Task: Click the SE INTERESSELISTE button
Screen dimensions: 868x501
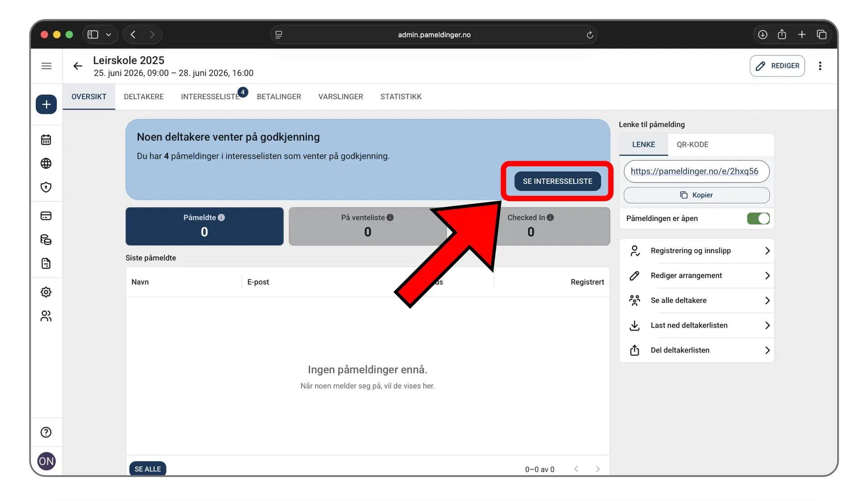Action: click(x=557, y=181)
